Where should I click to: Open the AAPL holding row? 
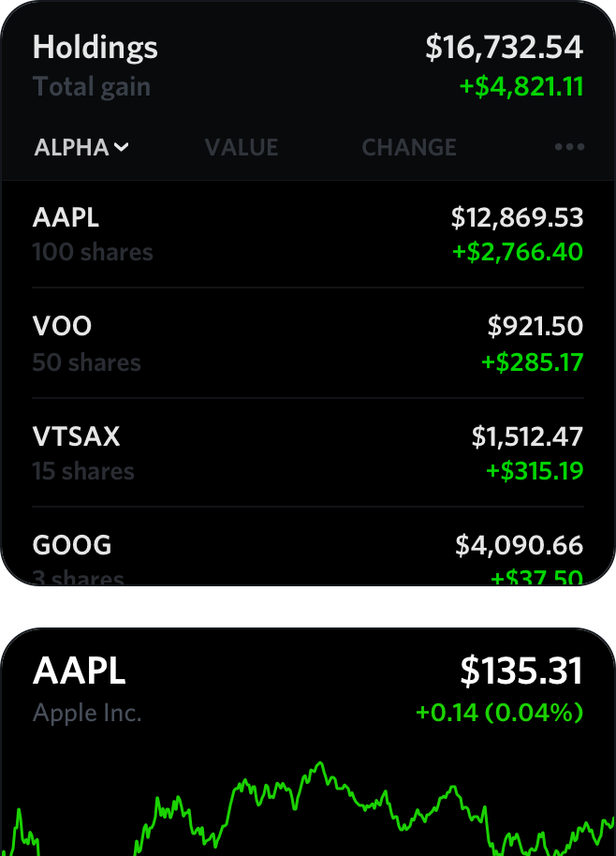point(308,234)
